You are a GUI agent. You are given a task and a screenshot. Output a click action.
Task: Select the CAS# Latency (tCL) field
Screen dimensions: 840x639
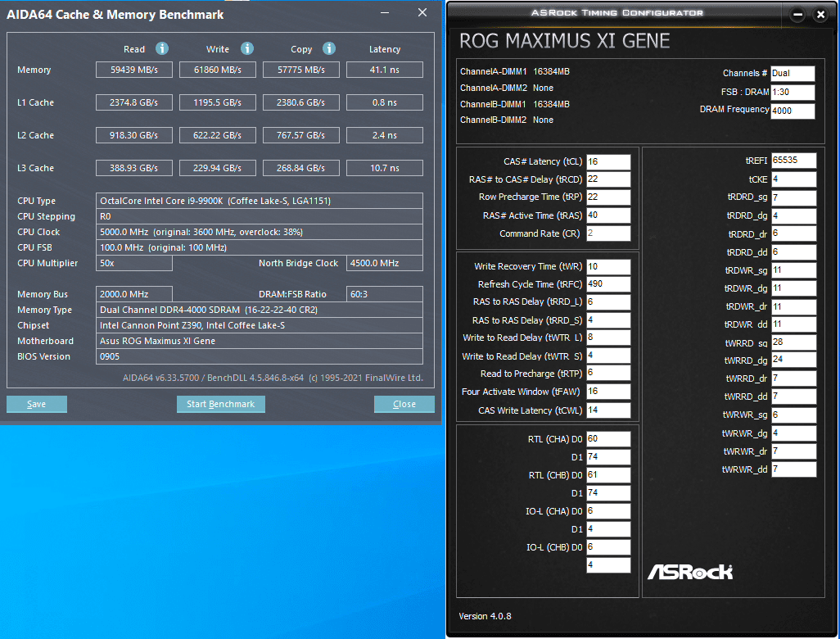(608, 162)
